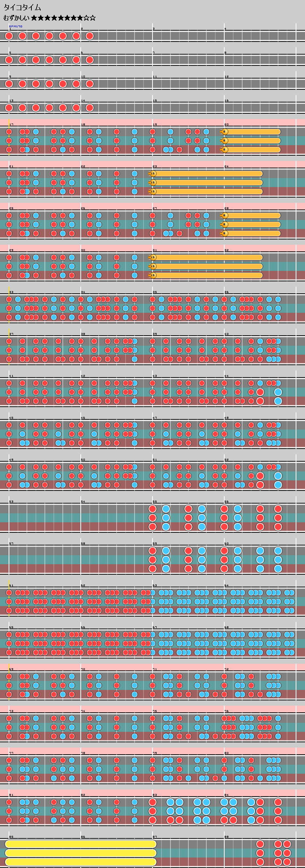This screenshot has width=305, height=868.
Task: Click the measure 53 number label
Action: point(11,501)
